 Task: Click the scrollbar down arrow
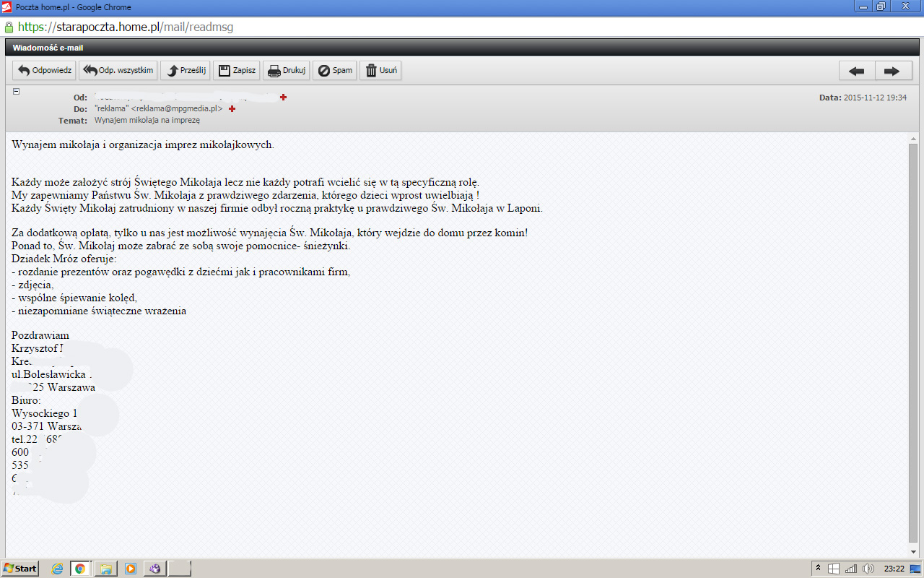point(913,552)
